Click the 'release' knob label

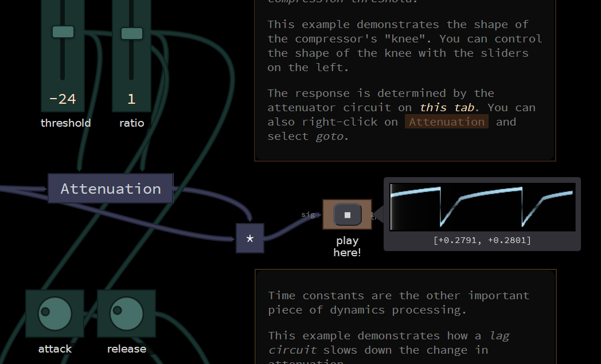(127, 349)
